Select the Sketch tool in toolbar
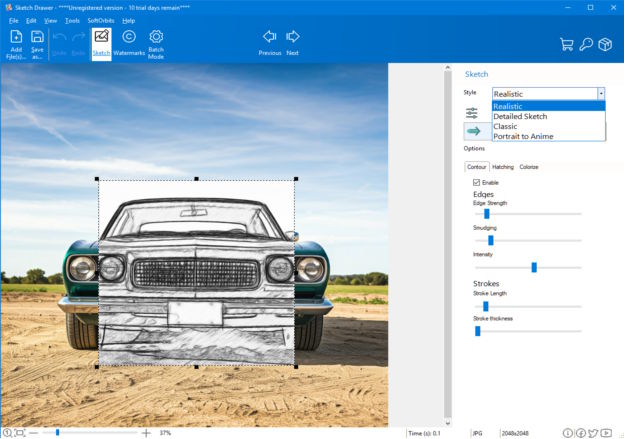 (x=101, y=44)
